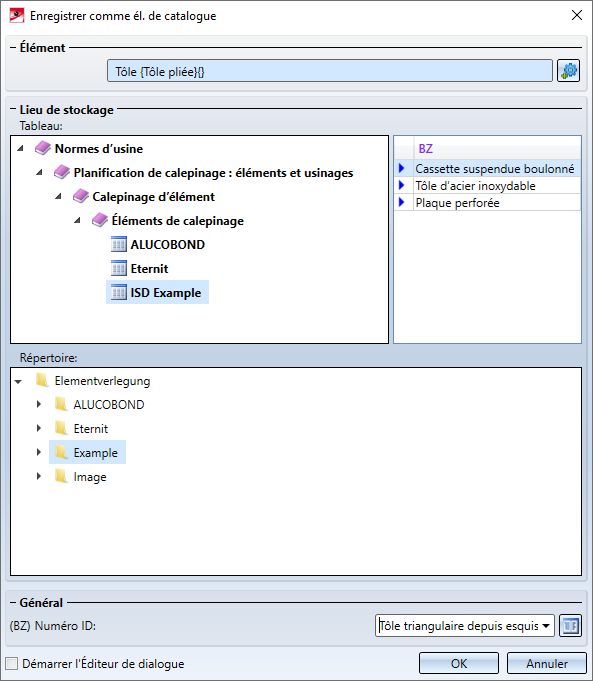Click the Annuler button
This screenshot has height=681, width=593.
click(547, 663)
